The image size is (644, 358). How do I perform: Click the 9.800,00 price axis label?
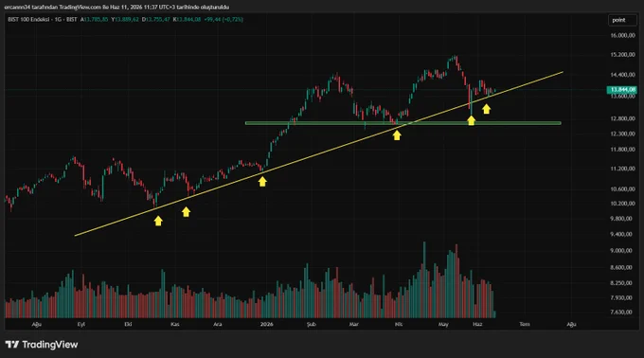click(621, 219)
